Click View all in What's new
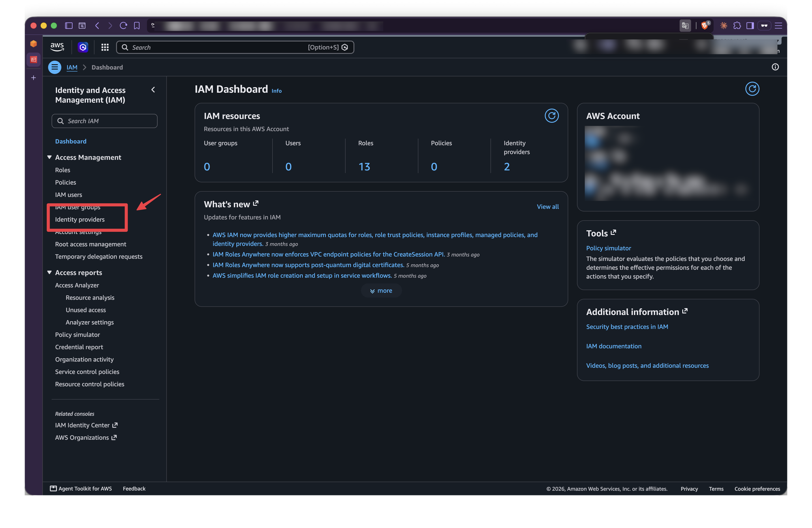The height and width of the screenshot is (528, 812). click(548, 206)
